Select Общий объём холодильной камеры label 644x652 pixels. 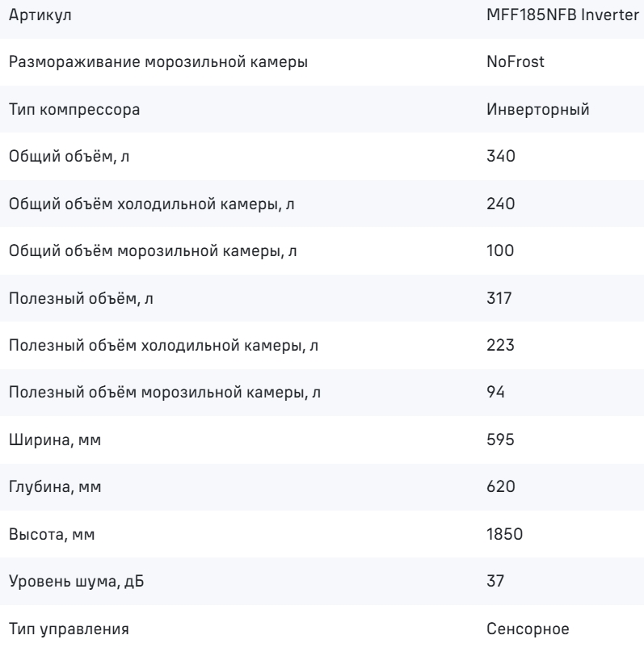pos(151,204)
